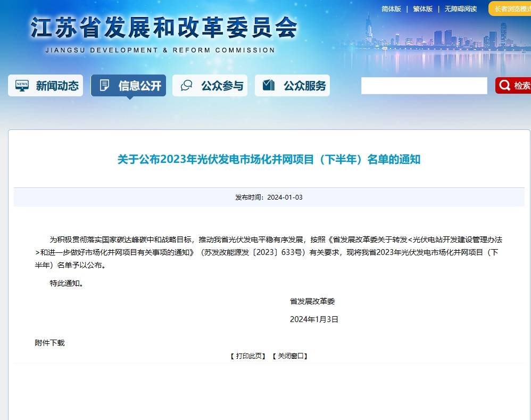Screen dimensions: 531x420
Task: Focus the search text input box
Action: 424,86
